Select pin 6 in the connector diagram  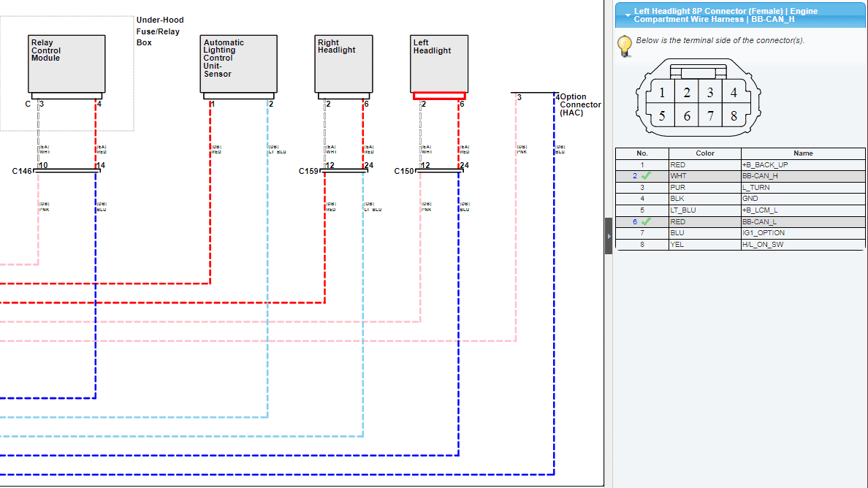pos(686,116)
